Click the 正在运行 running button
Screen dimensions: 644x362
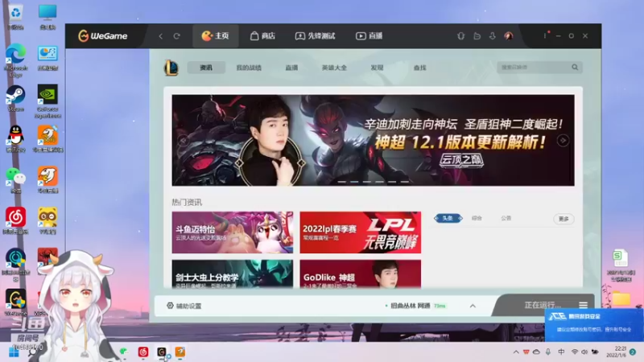(542, 305)
